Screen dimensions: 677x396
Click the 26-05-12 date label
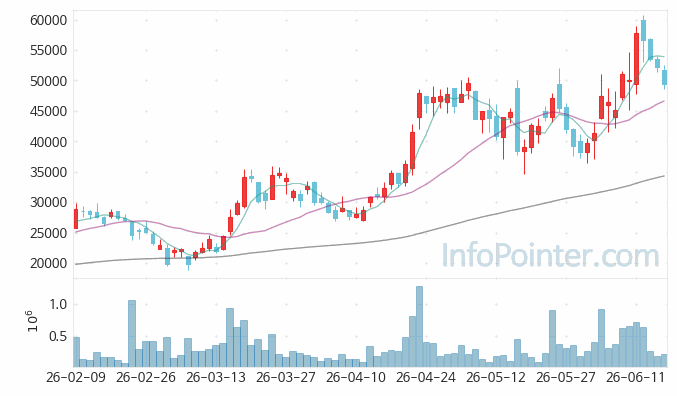point(496,377)
